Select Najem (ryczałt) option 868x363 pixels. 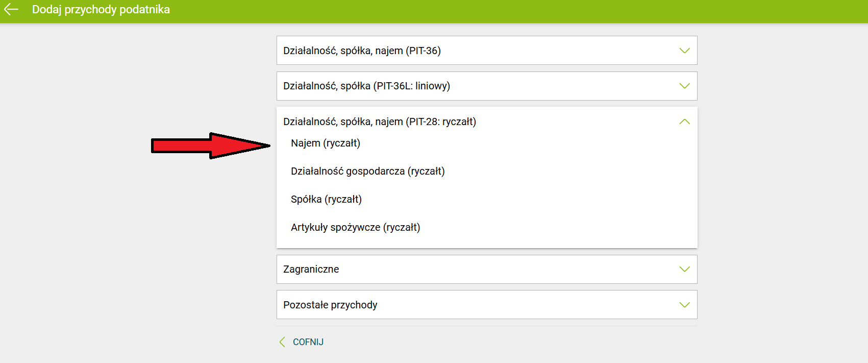(326, 143)
